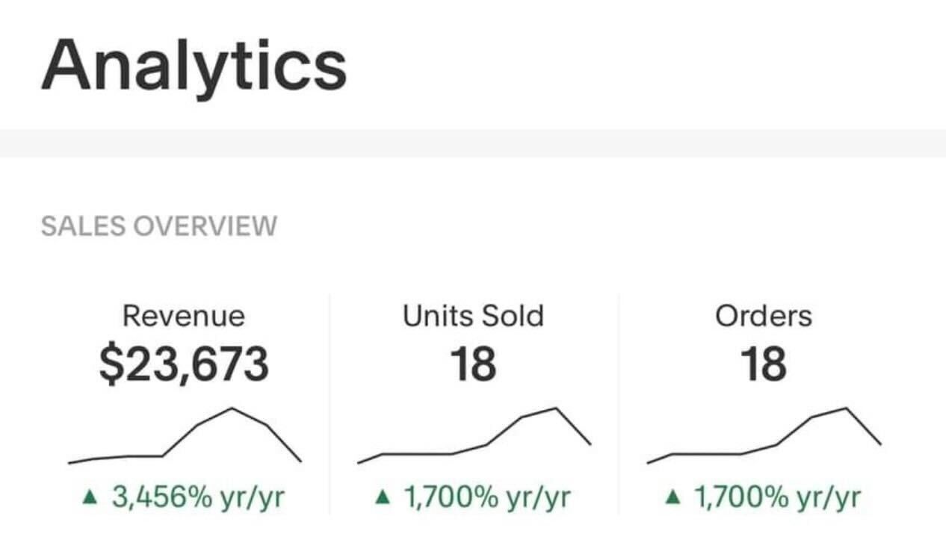Open the Orders sparkline chart

[x=764, y=436]
